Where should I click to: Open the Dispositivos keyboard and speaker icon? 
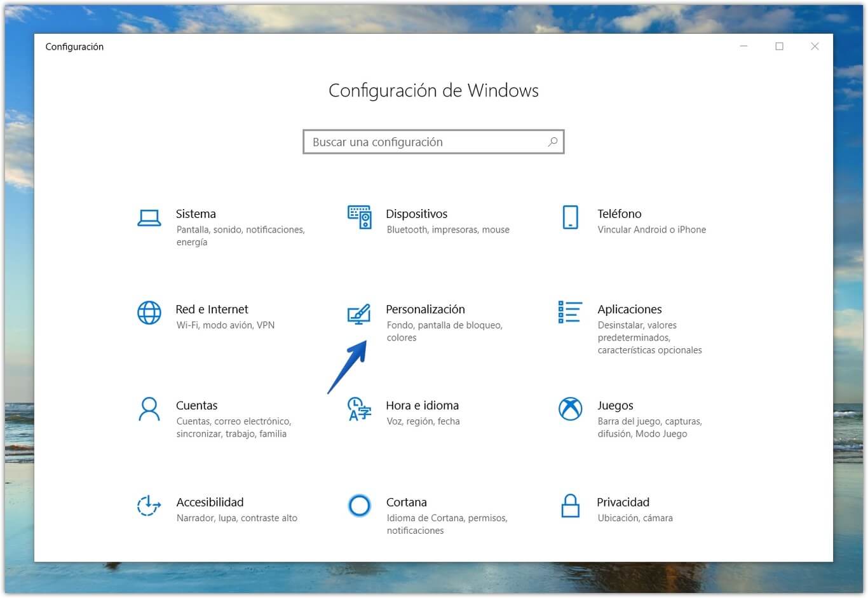tap(359, 217)
